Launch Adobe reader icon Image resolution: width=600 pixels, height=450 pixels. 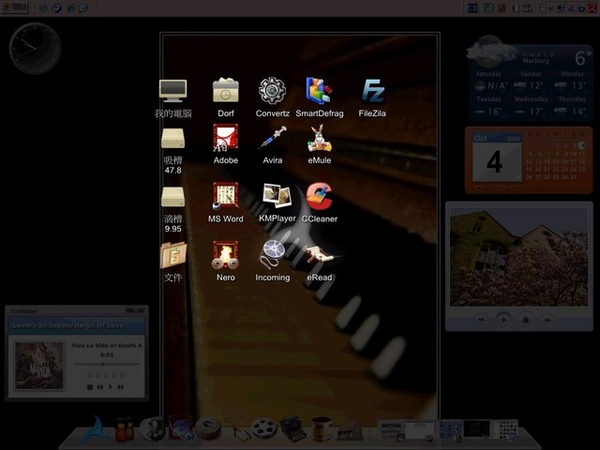pyautogui.click(x=226, y=137)
